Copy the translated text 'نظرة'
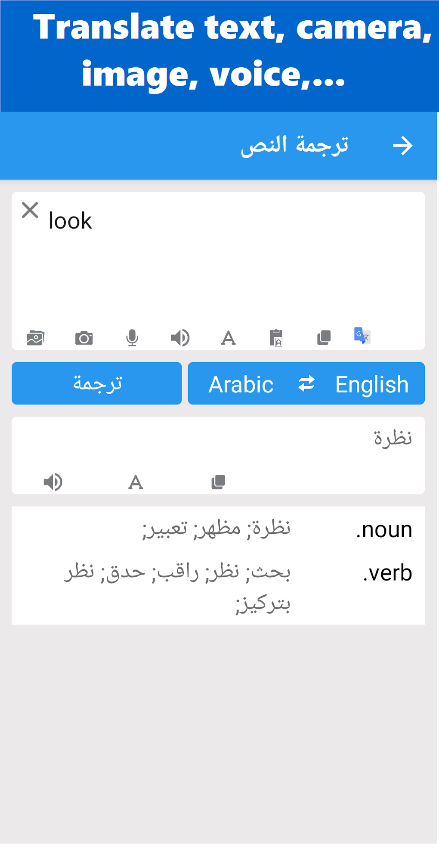Image resolution: width=439 pixels, height=868 pixels. point(219,481)
